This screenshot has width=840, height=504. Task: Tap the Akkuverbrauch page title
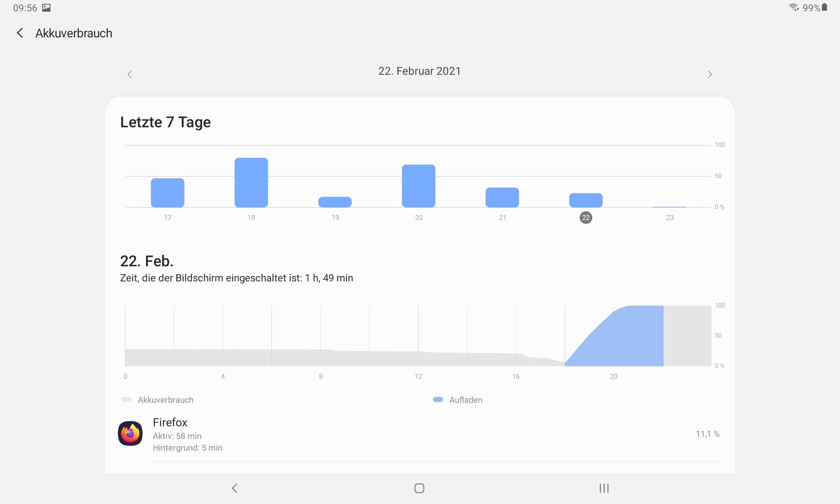(73, 33)
